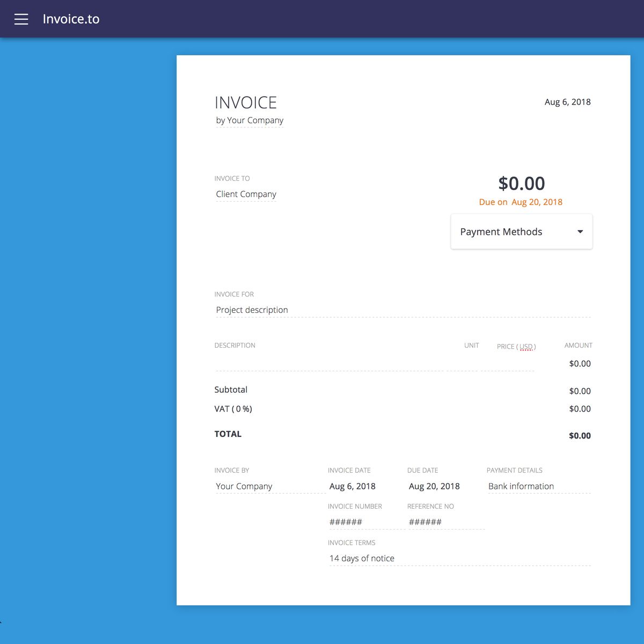Open the hamburger navigation menu

[x=21, y=19]
